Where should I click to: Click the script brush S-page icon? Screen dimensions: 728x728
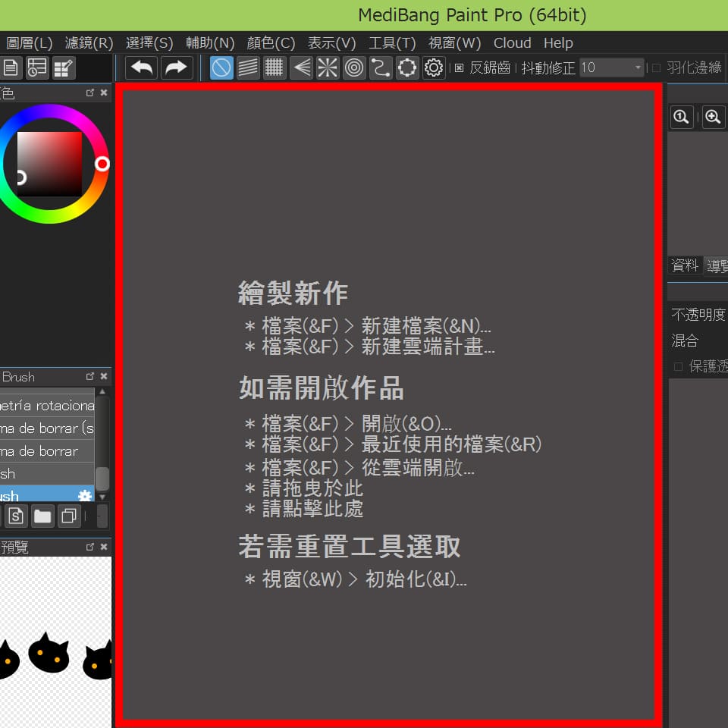click(x=16, y=516)
